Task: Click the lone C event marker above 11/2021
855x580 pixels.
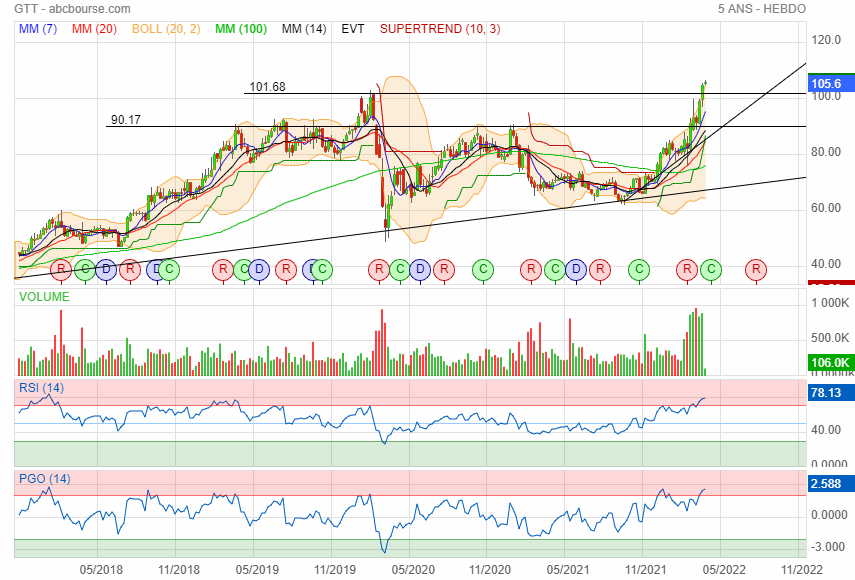Action: (x=639, y=269)
